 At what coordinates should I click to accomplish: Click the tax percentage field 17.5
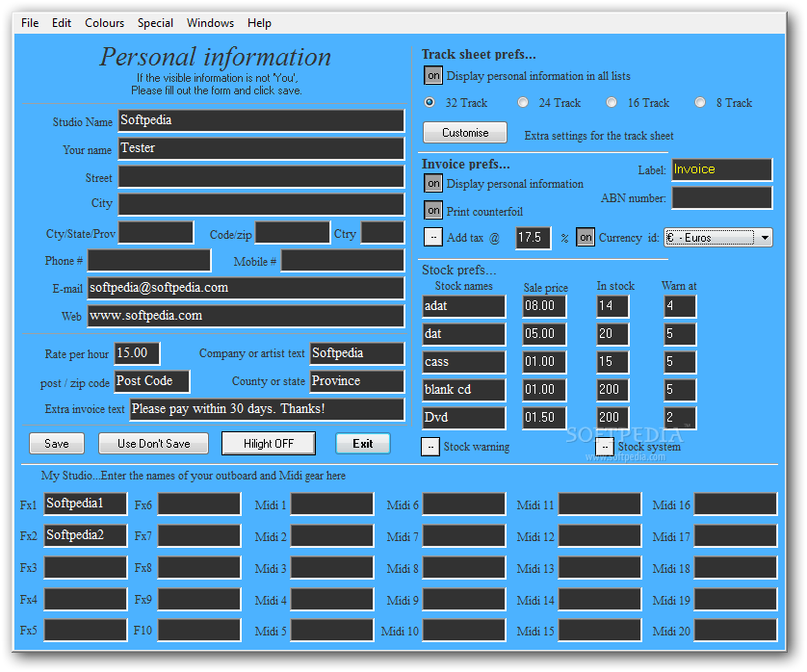click(534, 238)
